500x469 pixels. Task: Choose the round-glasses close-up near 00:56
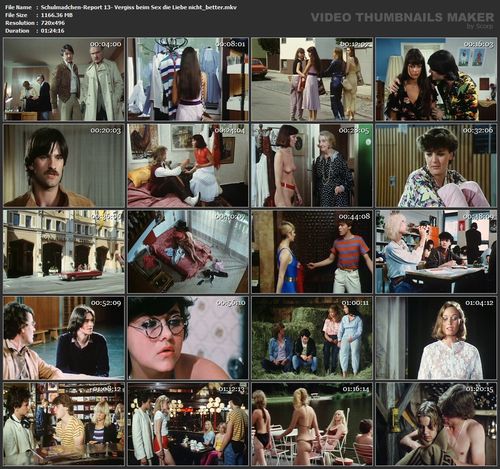(x=188, y=338)
